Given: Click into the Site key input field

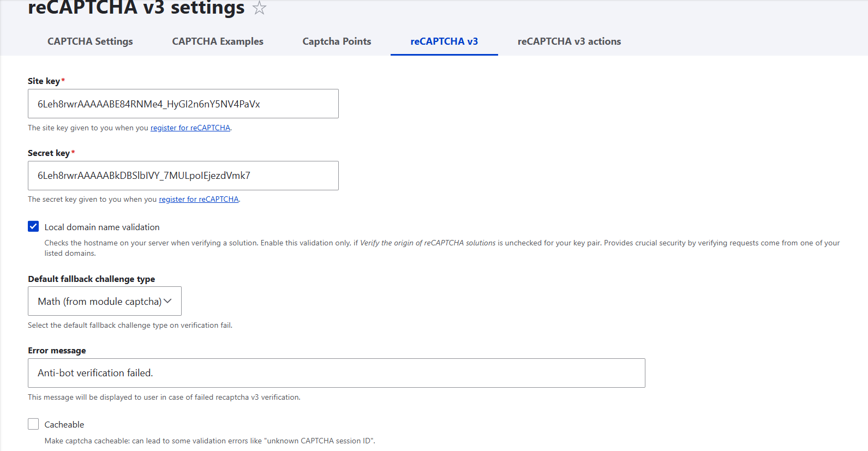Looking at the screenshot, I should click(x=183, y=104).
